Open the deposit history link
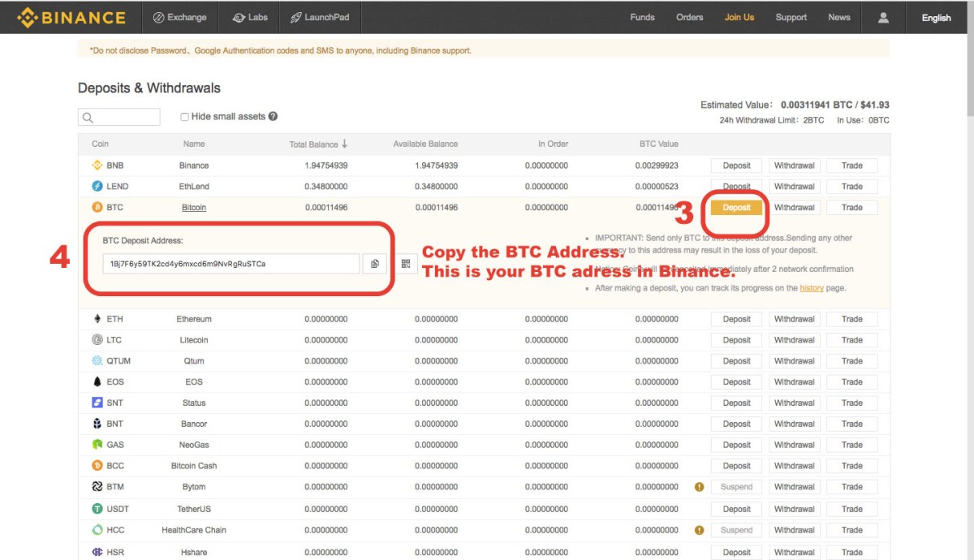Image resolution: width=974 pixels, height=560 pixels. 811,288
